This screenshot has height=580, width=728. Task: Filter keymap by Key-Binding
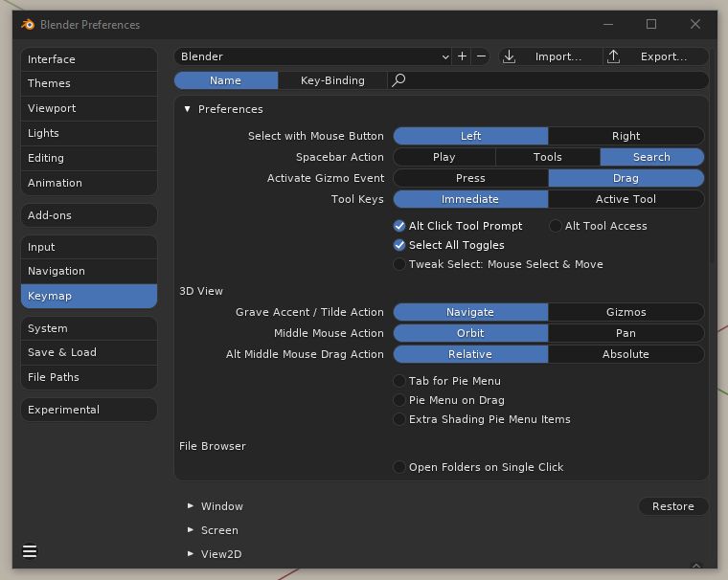[332, 80]
